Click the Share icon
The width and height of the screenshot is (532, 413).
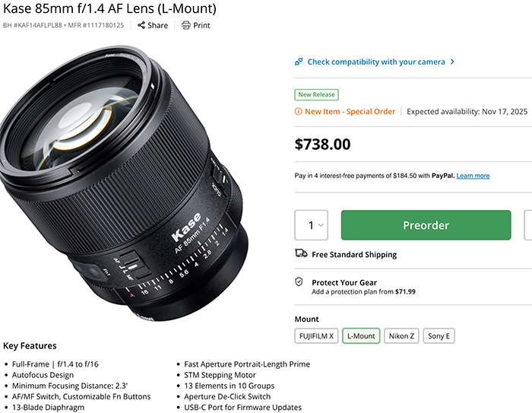point(141,25)
